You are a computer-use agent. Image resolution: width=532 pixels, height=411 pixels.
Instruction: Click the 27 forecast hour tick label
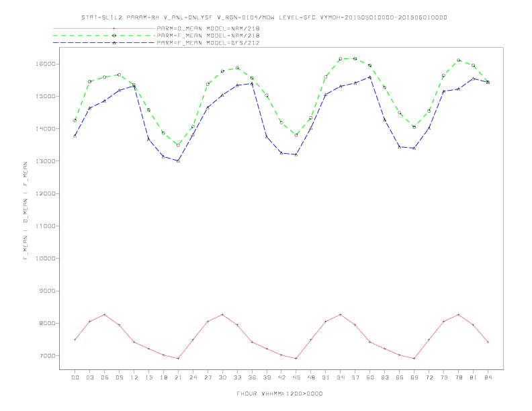pyautogui.click(x=208, y=377)
